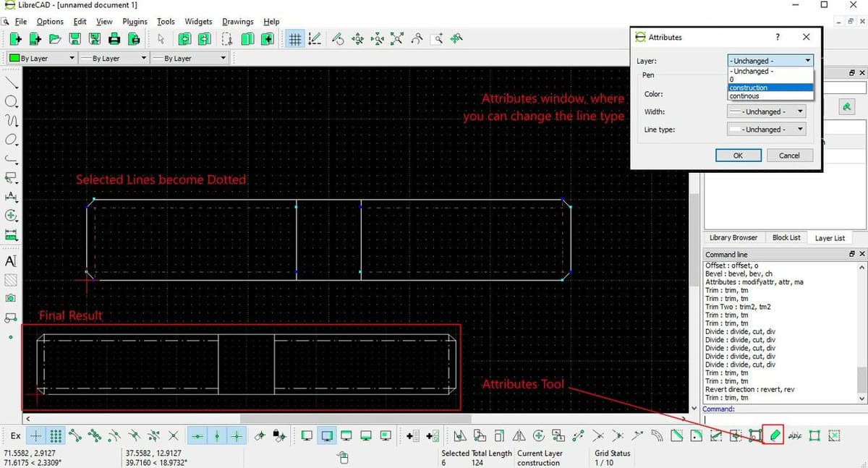Click OK in Attributes dialog

pos(738,156)
